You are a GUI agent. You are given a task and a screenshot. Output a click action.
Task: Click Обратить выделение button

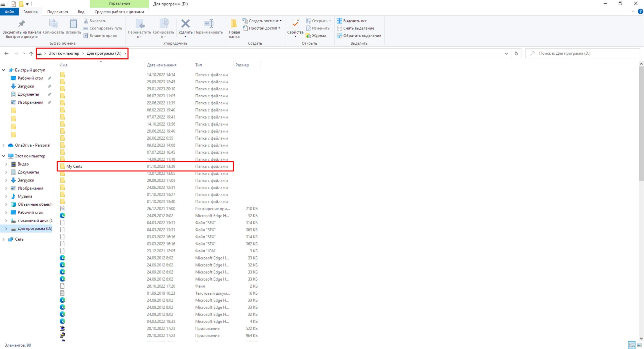[359, 35]
